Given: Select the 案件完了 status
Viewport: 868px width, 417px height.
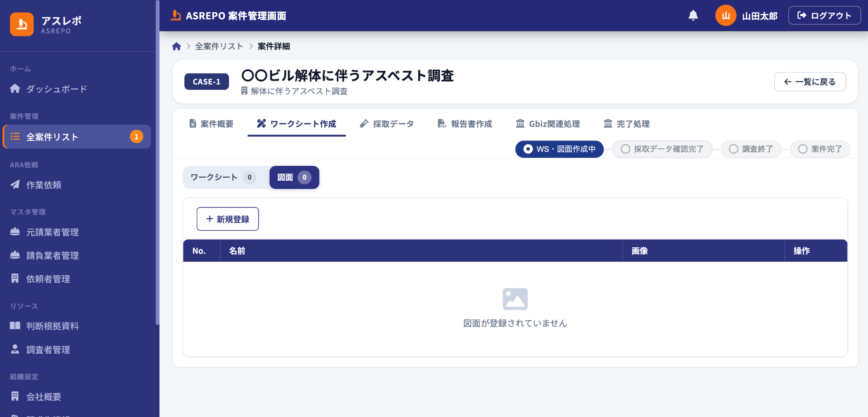Looking at the screenshot, I should pyautogui.click(x=820, y=149).
